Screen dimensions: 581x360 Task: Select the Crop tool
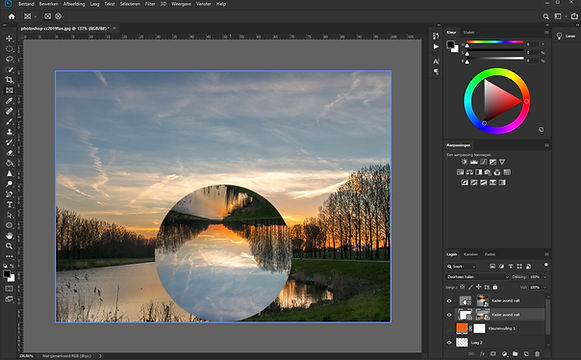click(x=9, y=80)
